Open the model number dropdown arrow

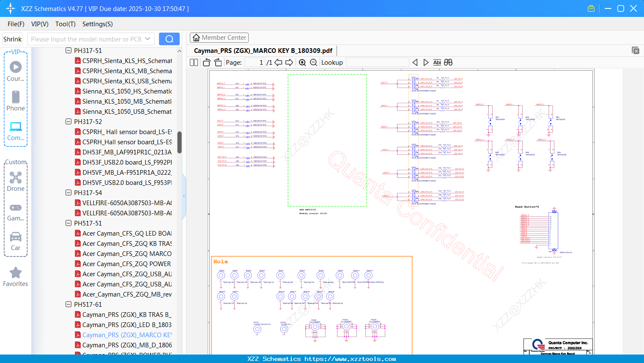point(148,39)
